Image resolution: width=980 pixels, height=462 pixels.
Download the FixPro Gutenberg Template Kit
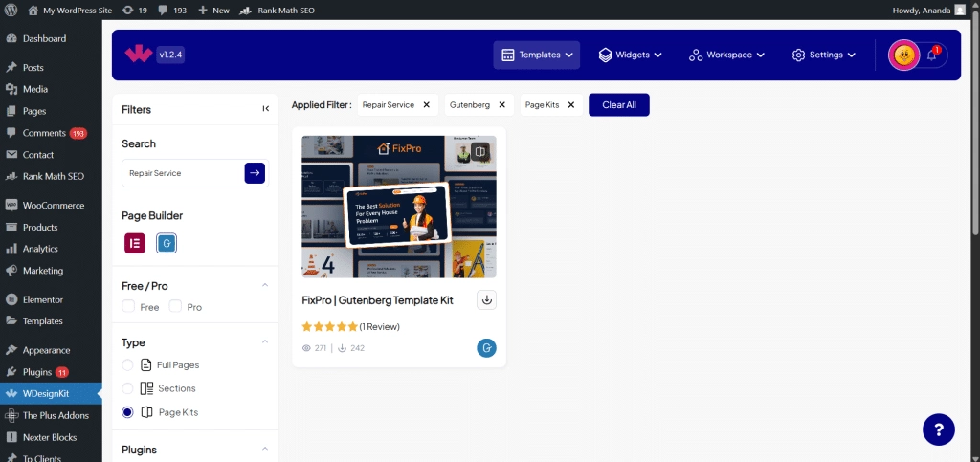point(487,299)
